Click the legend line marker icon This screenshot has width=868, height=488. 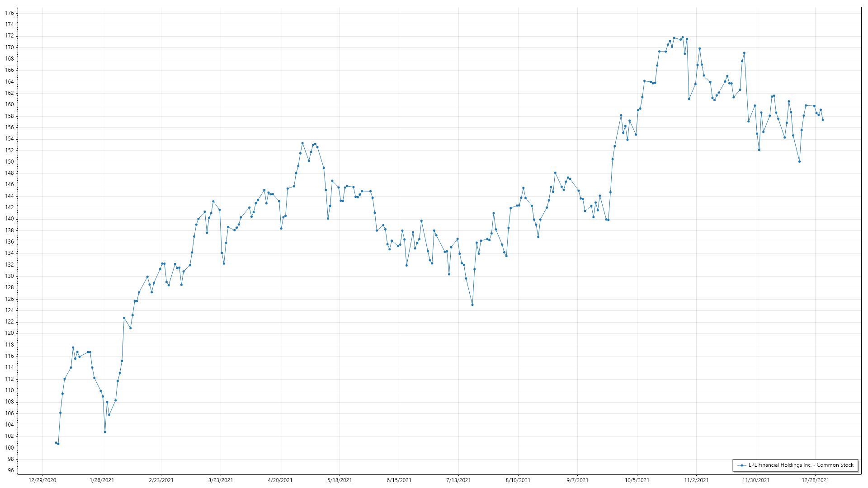[x=741, y=465]
